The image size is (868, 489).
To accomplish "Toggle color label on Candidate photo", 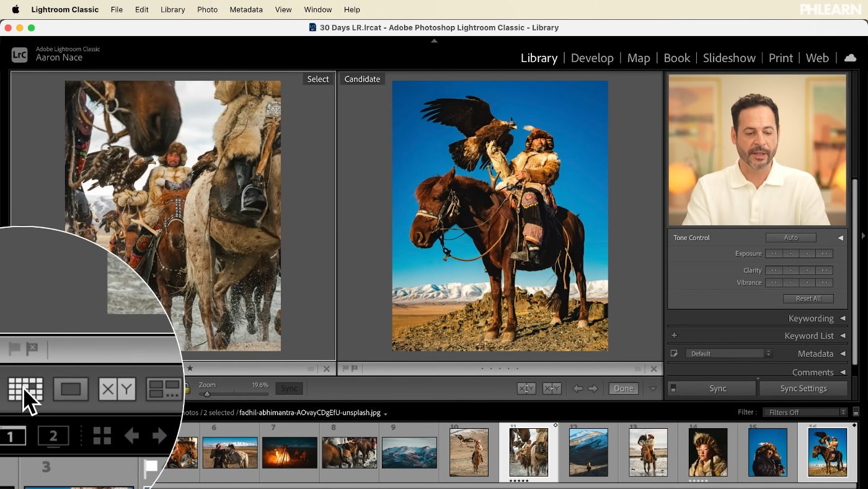I will pyautogui.click(x=637, y=369).
